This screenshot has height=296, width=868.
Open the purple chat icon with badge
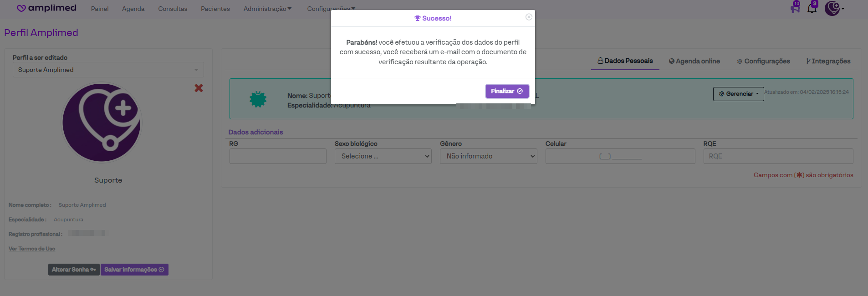(x=795, y=8)
